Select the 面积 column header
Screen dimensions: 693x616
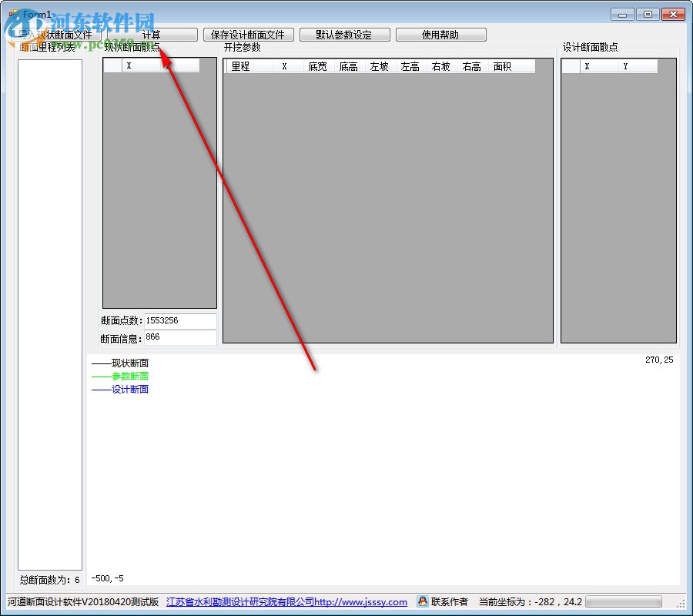tap(512, 66)
